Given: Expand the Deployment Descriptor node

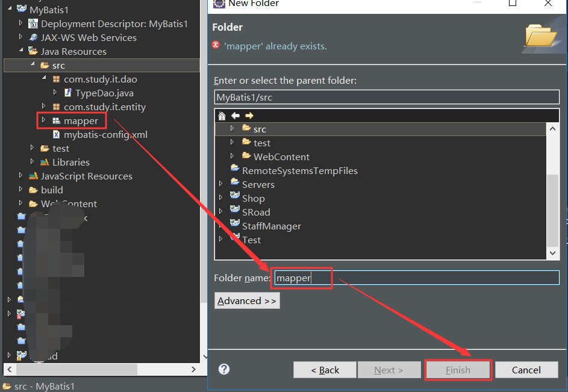Looking at the screenshot, I should [x=20, y=23].
